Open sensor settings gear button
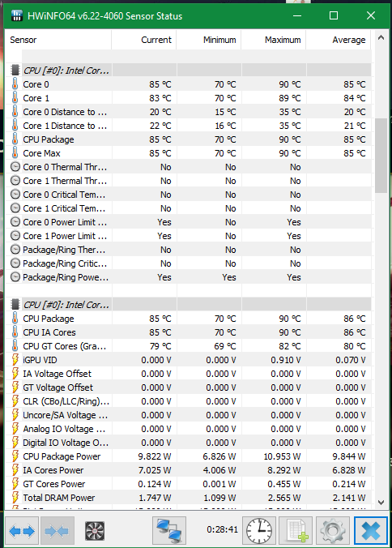This screenshot has height=548, width=392. [333, 530]
